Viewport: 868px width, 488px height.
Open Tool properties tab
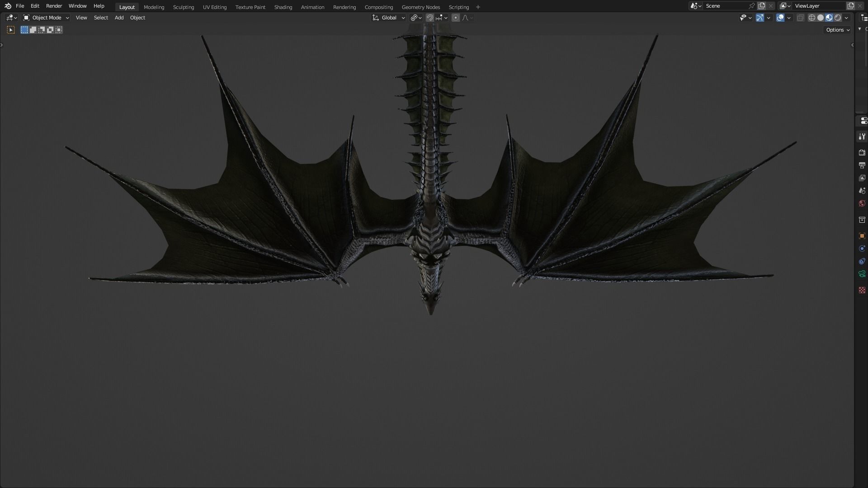tap(862, 136)
